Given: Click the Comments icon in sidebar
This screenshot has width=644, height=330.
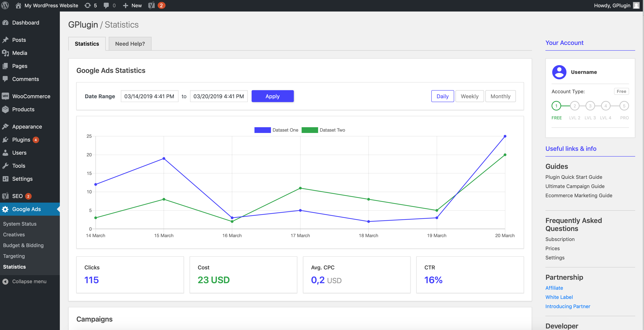Looking at the screenshot, I should pos(6,79).
